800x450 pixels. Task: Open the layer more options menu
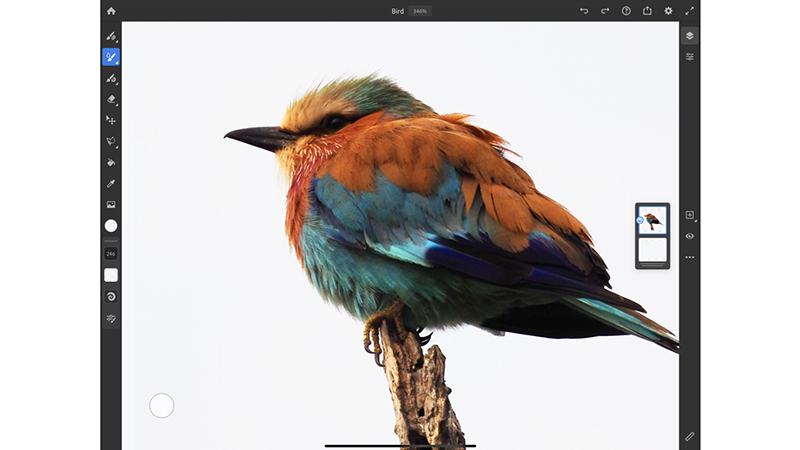(x=689, y=257)
